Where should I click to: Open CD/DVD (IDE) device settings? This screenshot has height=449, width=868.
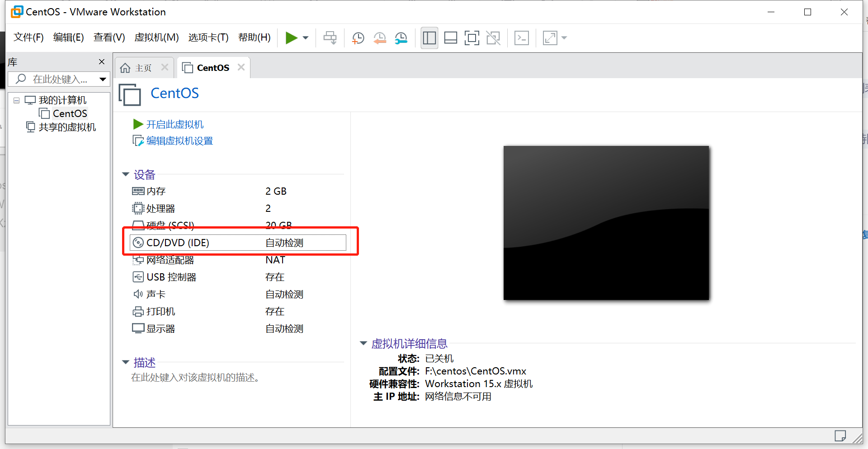177,243
